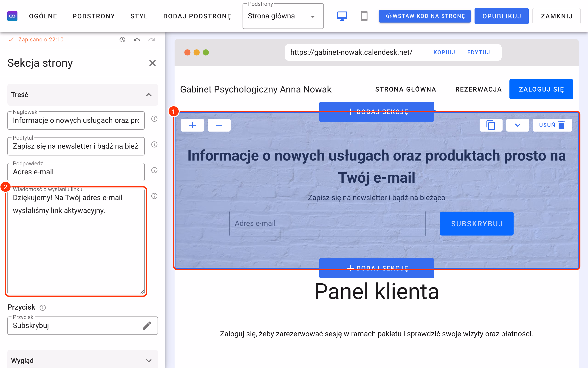The height and width of the screenshot is (368, 588).
Task: Click STRONA GŁÓWNA preview nav link
Action: tap(406, 89)
